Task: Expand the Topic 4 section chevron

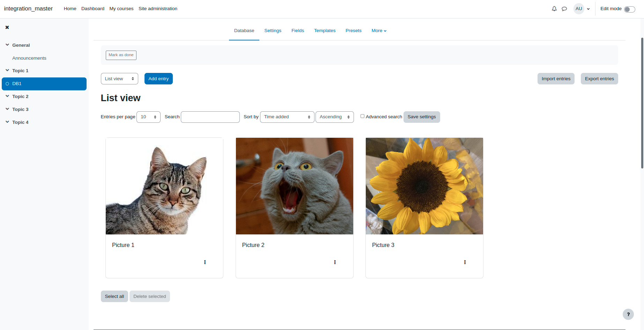Action: click(x=7, y=122)
